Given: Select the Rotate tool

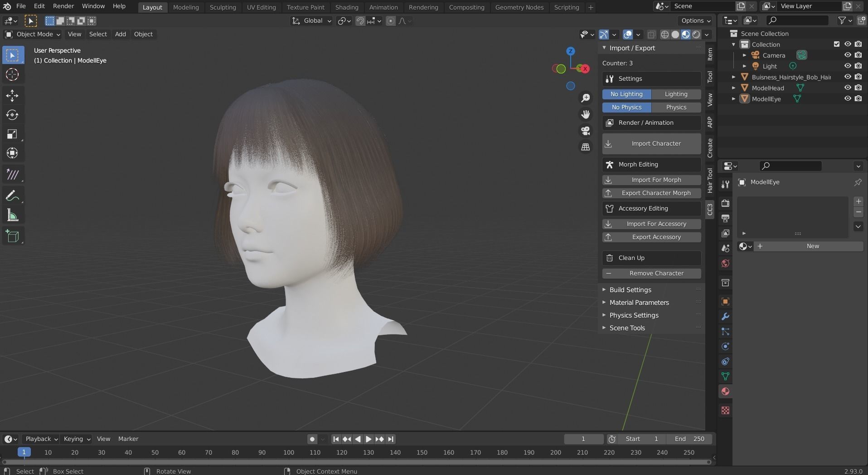Looking at the screenshot, I should (12, 115).
